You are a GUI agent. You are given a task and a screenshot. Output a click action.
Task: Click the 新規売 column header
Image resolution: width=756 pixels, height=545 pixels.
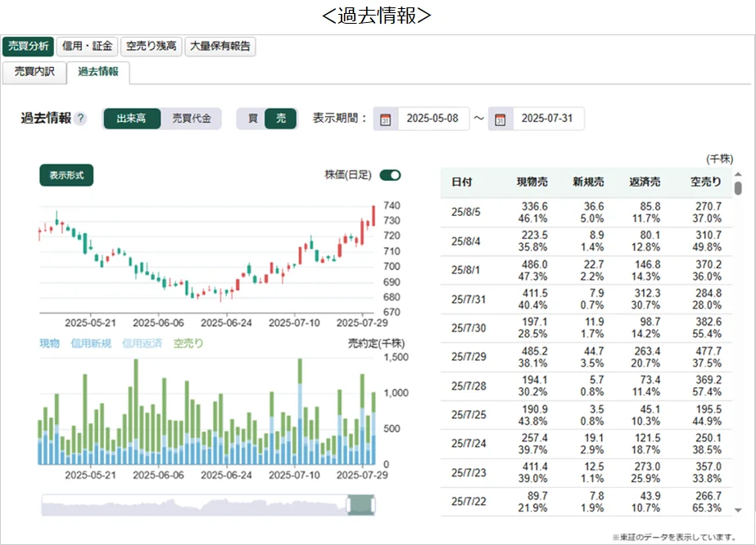(x=588, y=182)
